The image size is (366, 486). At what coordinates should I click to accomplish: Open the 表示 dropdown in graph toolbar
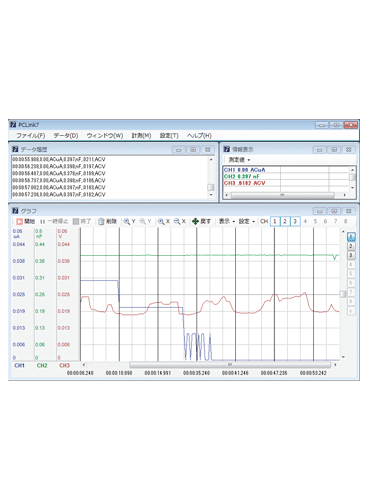pos(227,221)
